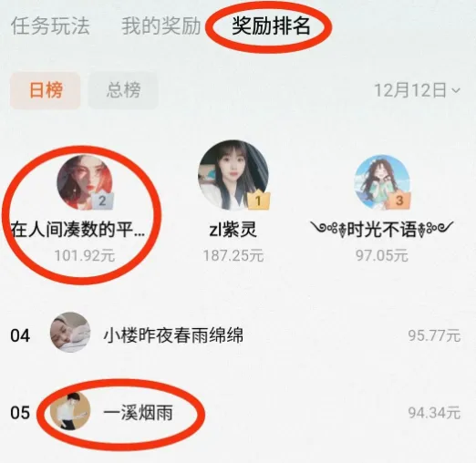Toggle the 日榜 daily ranking
The image size is (476, 463).
(46, 90)
